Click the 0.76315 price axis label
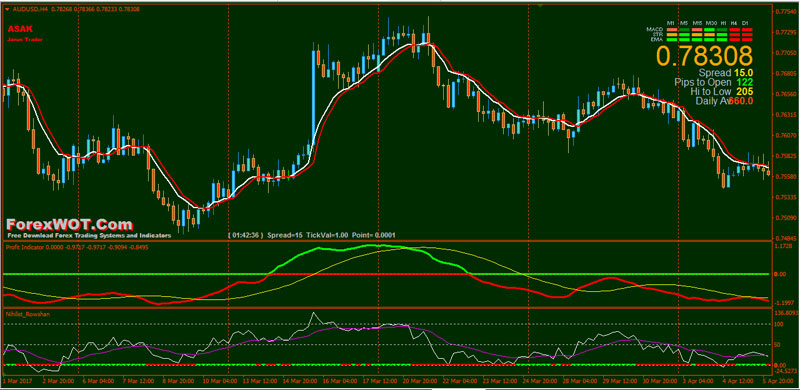Screen dimensions: 800x390 point(785,115)
